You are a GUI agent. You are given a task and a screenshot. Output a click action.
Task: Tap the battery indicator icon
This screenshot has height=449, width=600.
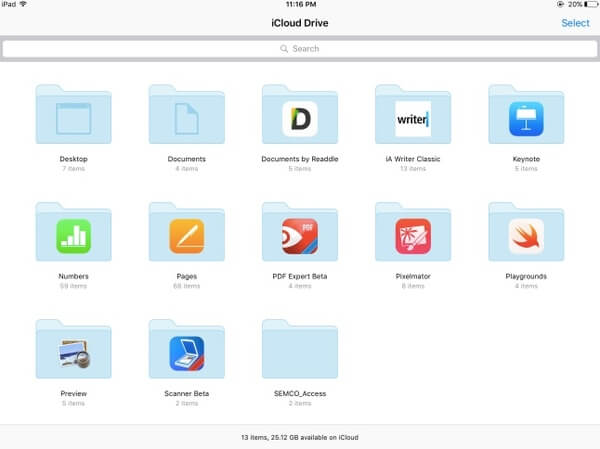591,4
